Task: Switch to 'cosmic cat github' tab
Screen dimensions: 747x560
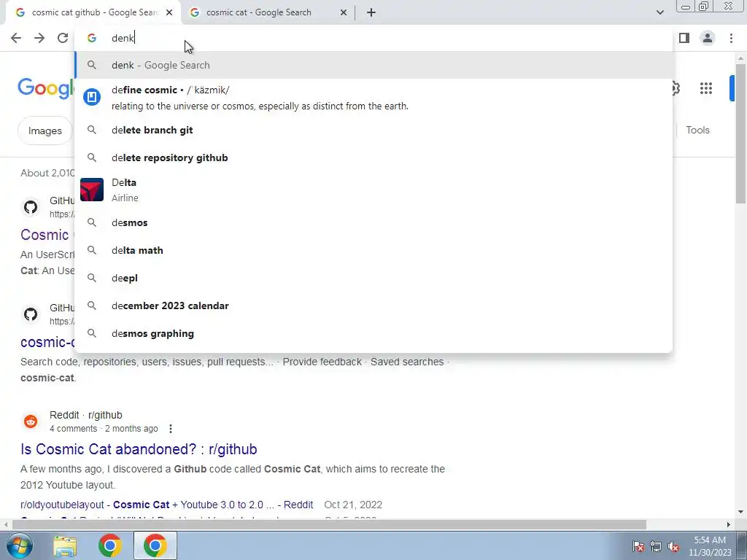Action: coord(93,13)
